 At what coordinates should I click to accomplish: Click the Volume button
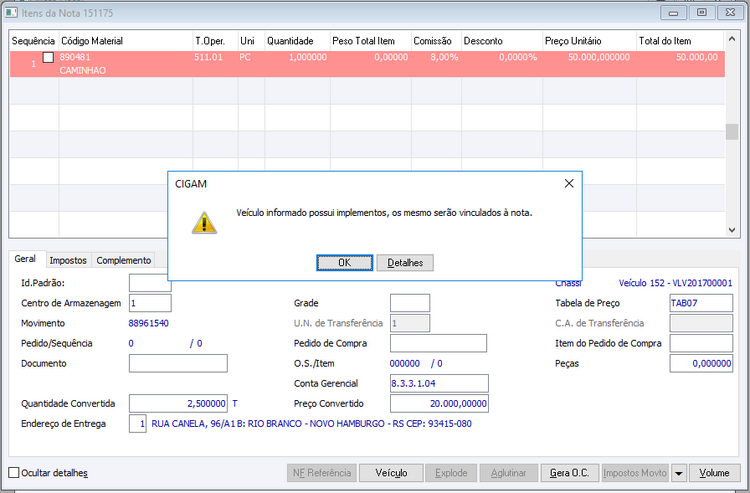click(714, 472)
